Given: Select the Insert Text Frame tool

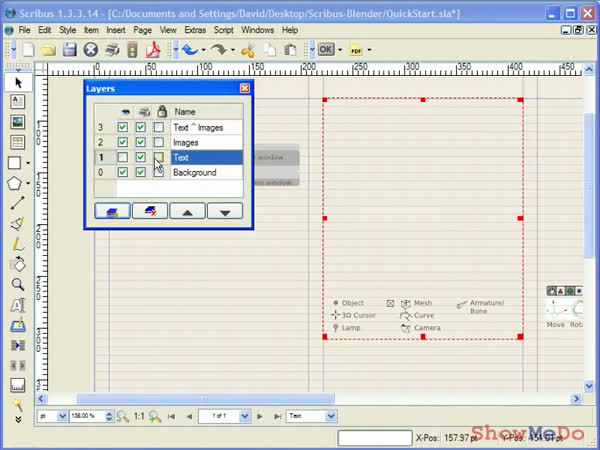Looking at the screenshot, I should tap(18, 101).
